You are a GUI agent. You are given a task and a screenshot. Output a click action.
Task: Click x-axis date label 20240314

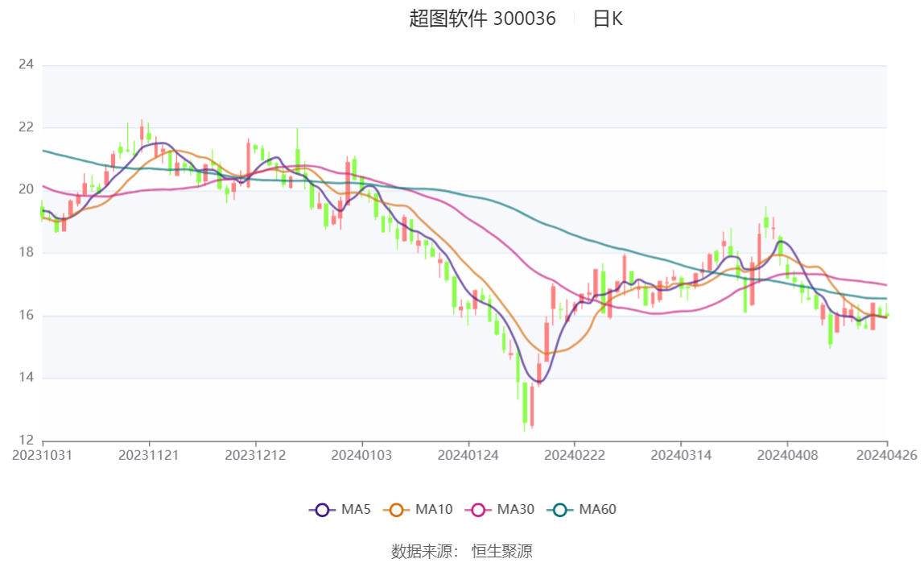click(681, 455)
